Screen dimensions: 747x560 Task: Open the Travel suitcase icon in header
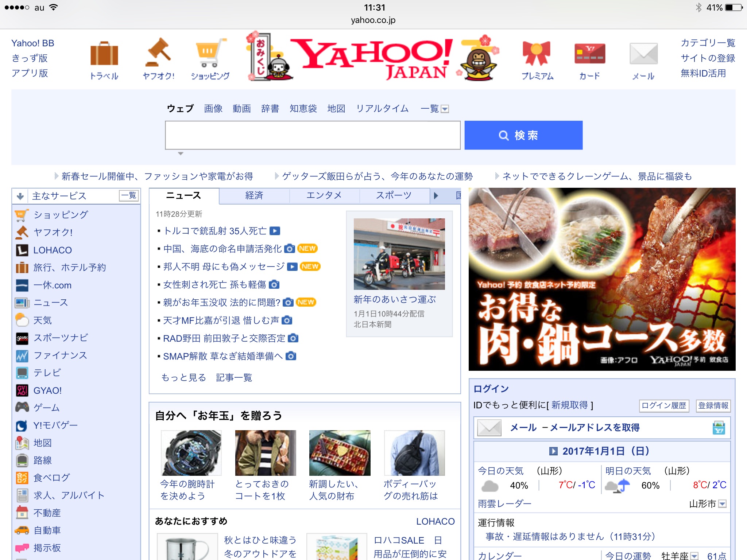[104, 54]
